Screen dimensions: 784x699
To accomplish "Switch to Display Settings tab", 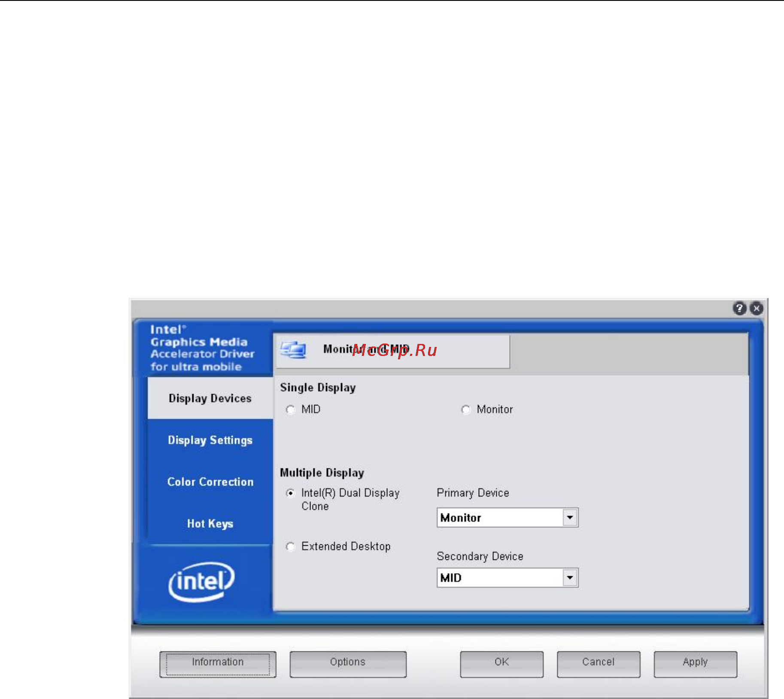I will [210, 440].
